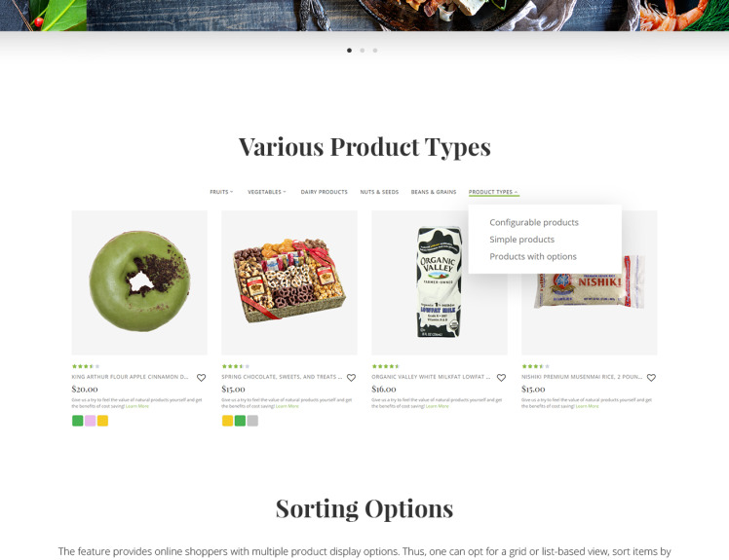
Task: Open Beans & Grains tab
Action: [434, 192]
